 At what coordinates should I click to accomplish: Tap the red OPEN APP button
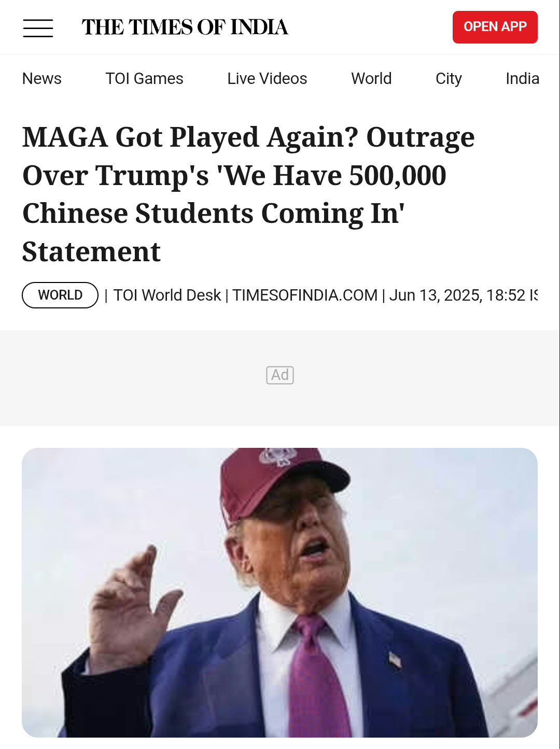495,27
